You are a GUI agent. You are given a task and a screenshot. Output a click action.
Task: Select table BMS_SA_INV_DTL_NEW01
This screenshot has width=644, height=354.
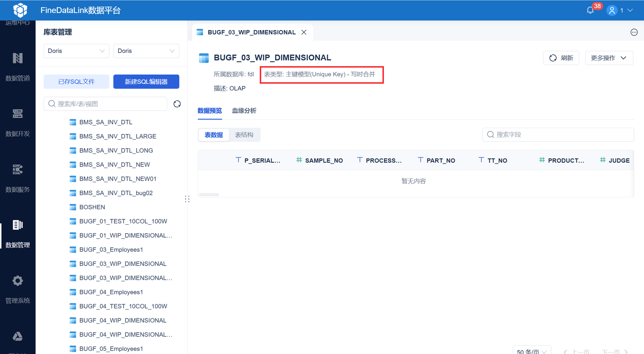(x=118, y=179)
